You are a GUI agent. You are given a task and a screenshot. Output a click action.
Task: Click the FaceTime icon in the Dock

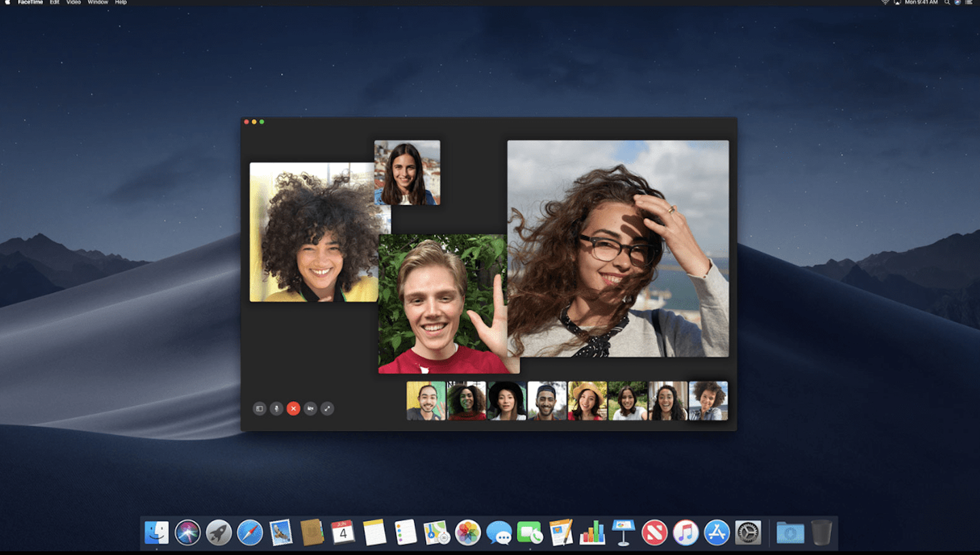click(529, 533)
